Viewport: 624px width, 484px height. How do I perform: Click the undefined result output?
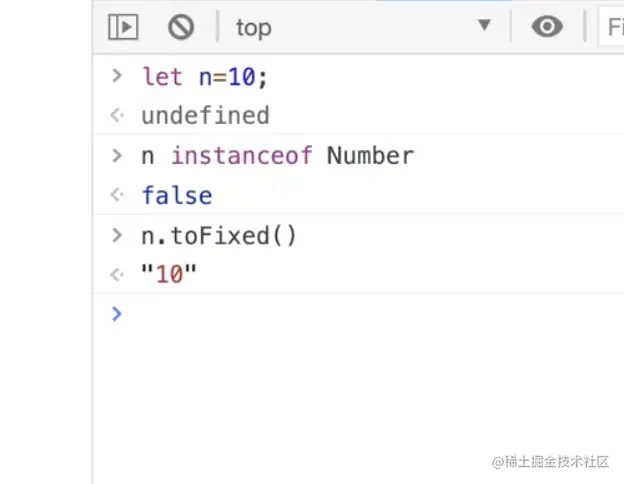(x=205, y=115)
